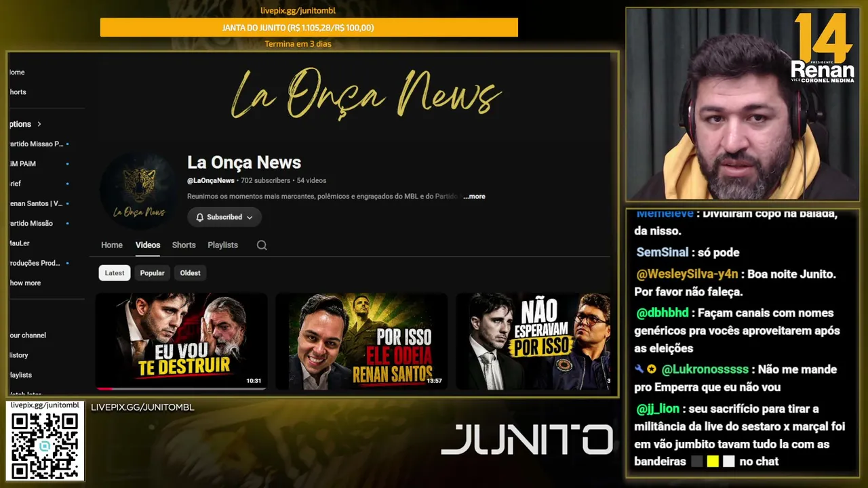Click the livepix.gg/junitombl link above the goal bar
Viewport: 868px width, 488px height.
298,10
